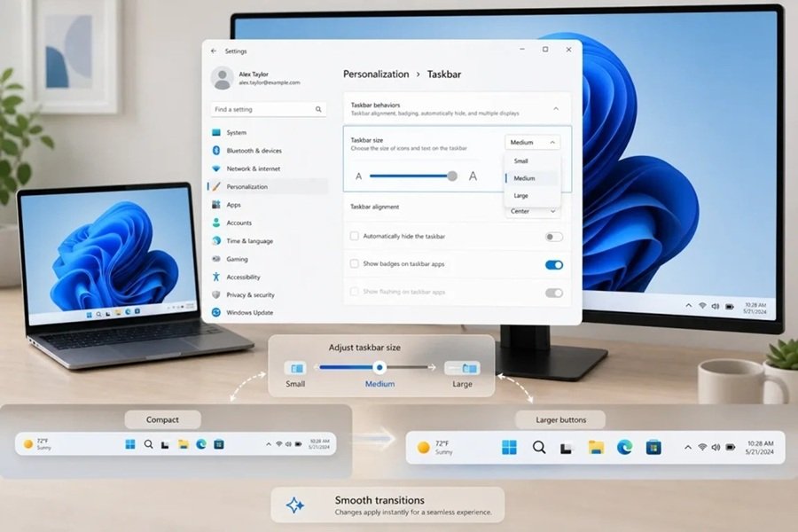Open Microsoft Store in Compact taskbar

(219, 444)
